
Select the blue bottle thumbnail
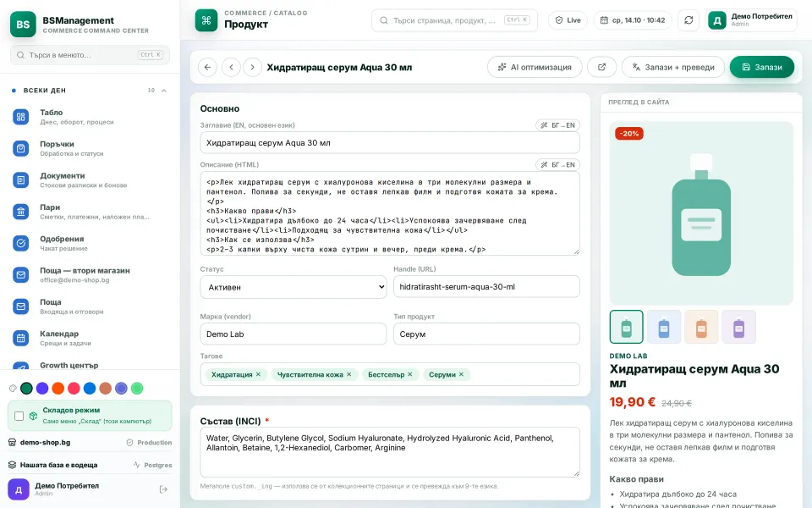(664, 327)
